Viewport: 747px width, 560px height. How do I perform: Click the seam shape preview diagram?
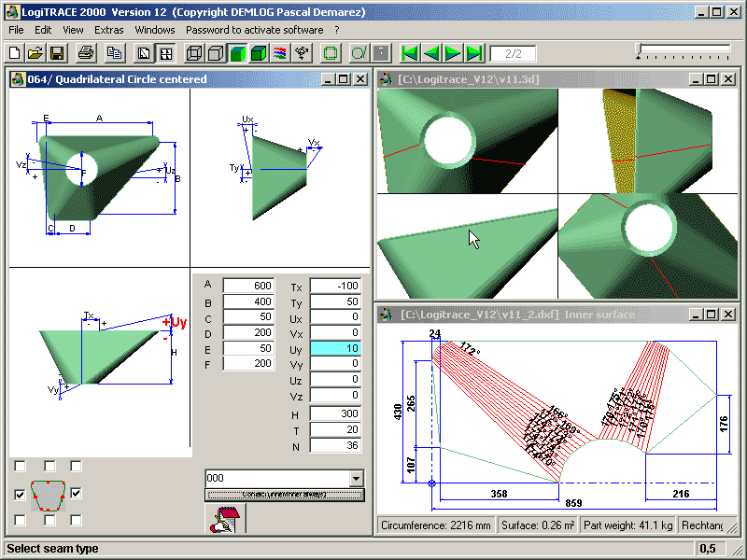[48, 496]
